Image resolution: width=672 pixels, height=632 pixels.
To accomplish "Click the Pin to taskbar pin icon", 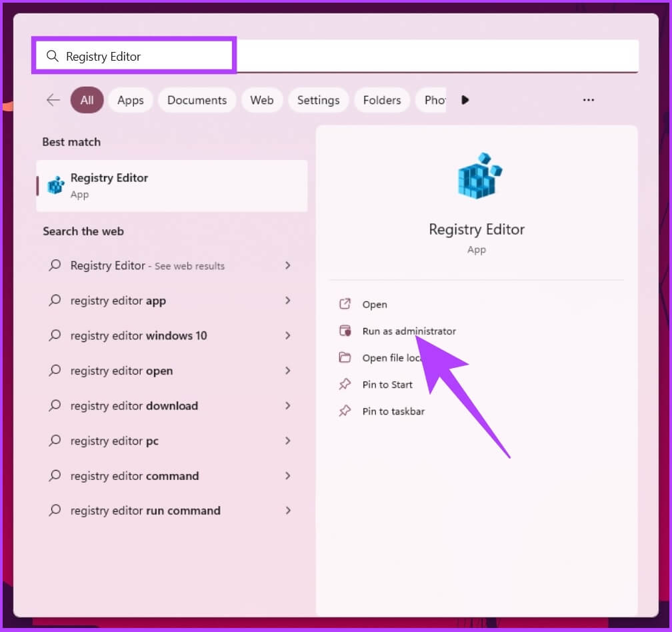I will (x=345, y=411).
